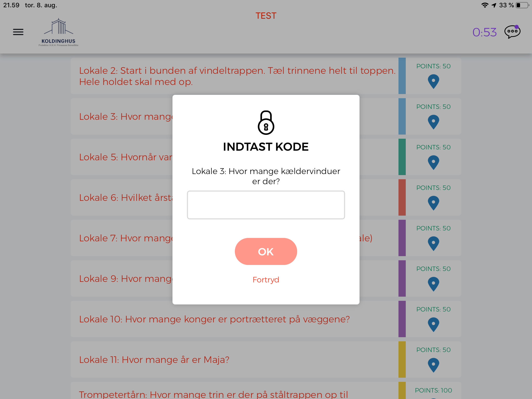The image size is (532, 399).
Task: Select Lokale 10 kings portrait question
Action: click(x=214, y=319)
